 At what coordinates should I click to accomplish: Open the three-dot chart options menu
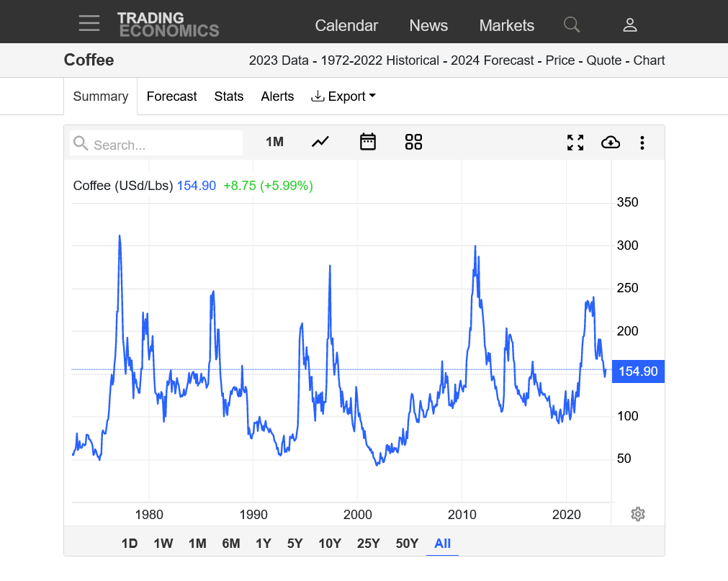(x=642, y=143)
